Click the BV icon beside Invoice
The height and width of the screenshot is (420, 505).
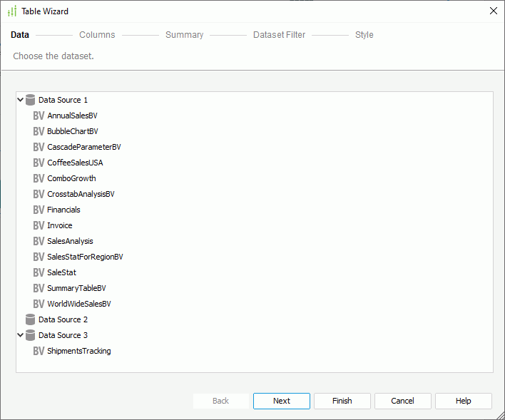[39, 225]
